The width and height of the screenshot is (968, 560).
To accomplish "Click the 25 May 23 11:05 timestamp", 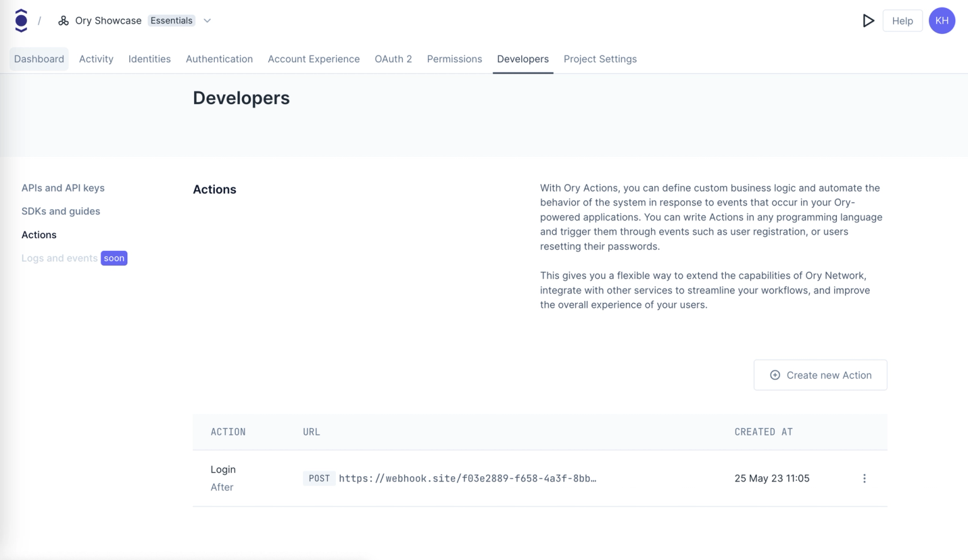I will pyautogui.click(x=772, y=478).
